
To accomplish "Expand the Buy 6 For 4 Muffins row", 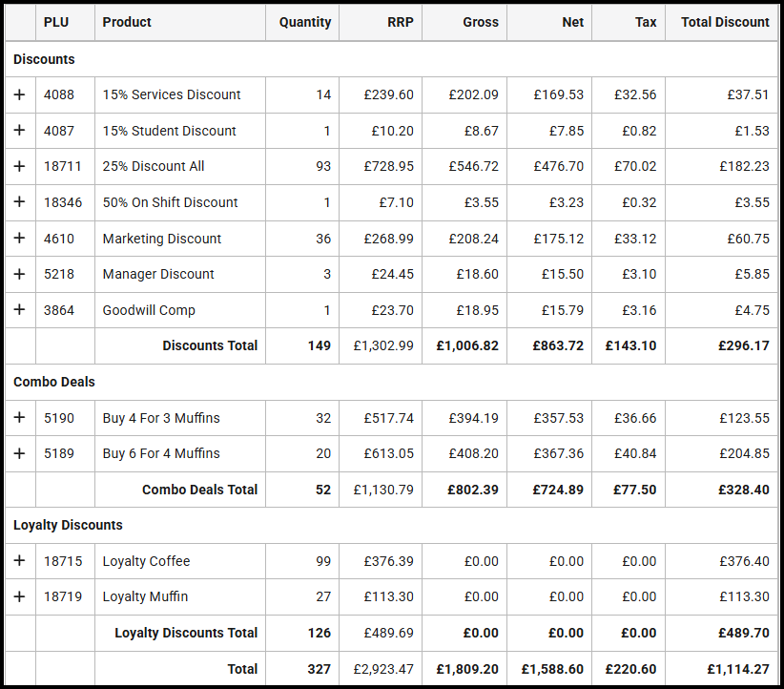I will [19, 453].
